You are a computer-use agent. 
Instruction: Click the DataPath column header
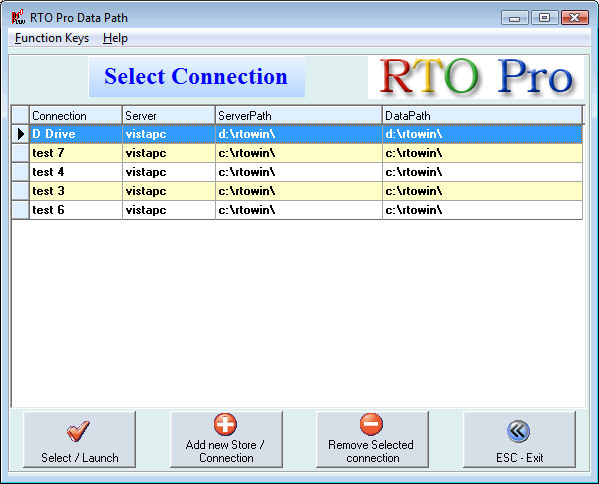click(x=482, y=115)
